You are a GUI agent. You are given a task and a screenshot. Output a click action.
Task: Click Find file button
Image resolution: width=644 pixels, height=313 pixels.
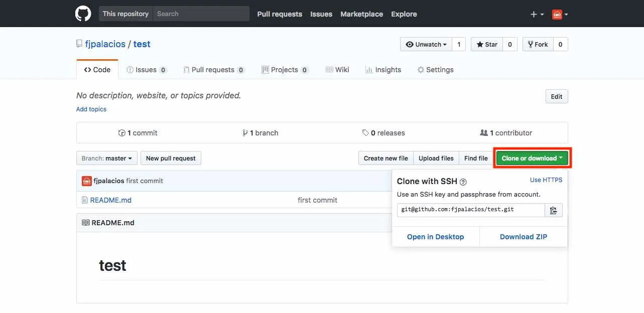click(x=476, y=158)
